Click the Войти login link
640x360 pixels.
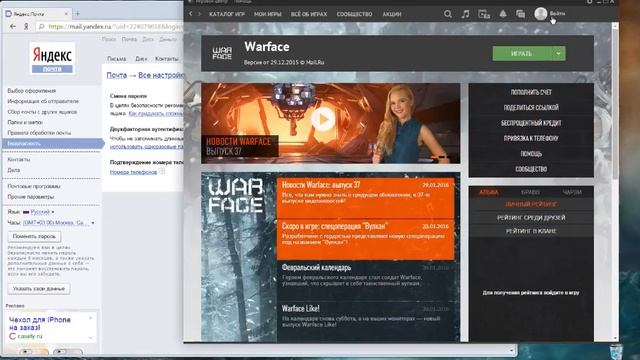pos(557,13)
